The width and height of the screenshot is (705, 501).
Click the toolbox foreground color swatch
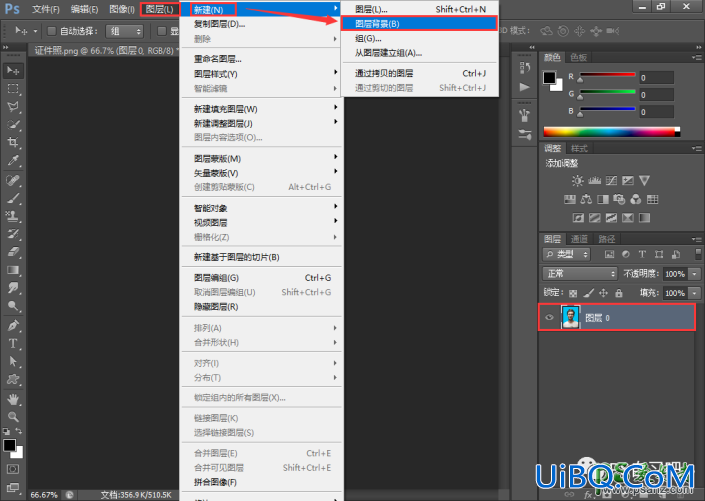click(9, 445)
